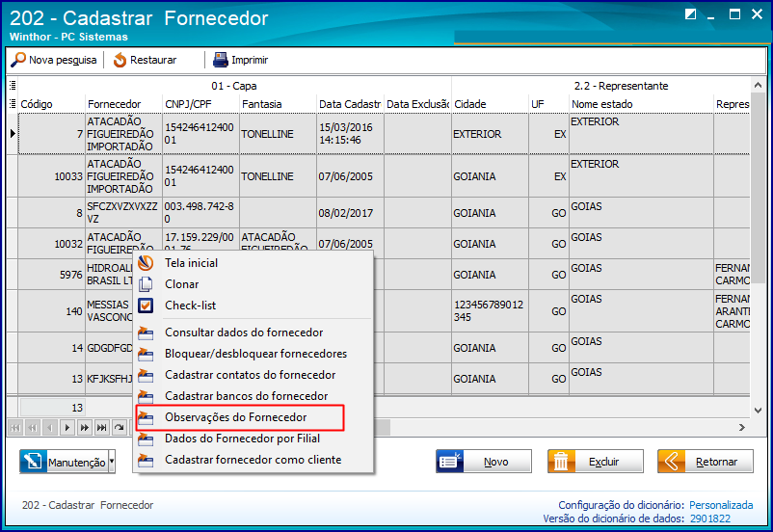Click icon beside Bloquear/desbloquear fornecedores

tap(146, 354)
